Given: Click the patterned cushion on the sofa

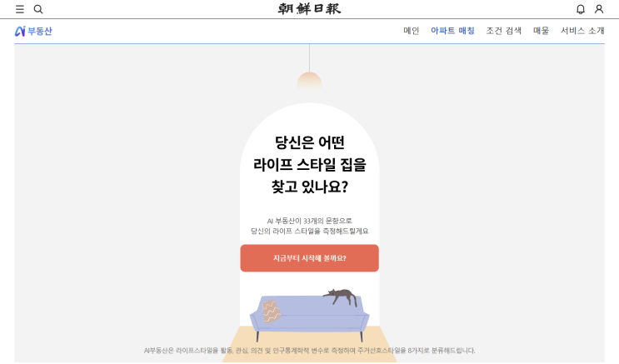Looking at the screenshot, I should click(x=272, y=311).
